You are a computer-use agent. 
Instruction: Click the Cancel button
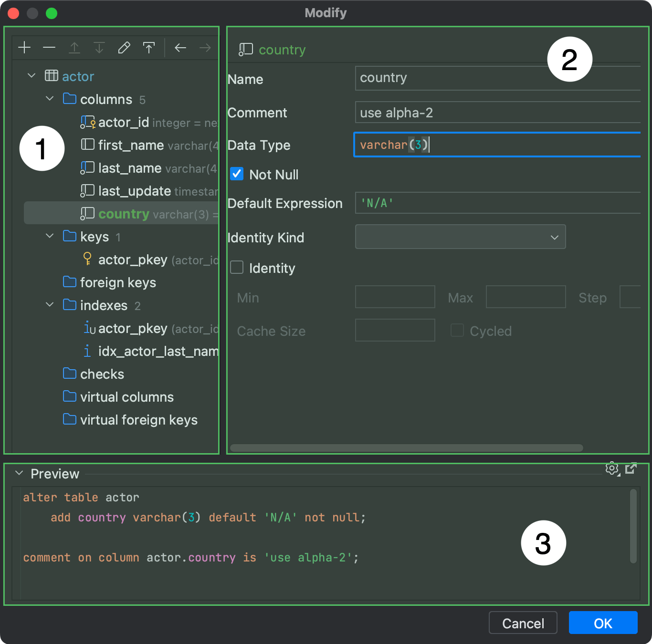coord(523,623)
